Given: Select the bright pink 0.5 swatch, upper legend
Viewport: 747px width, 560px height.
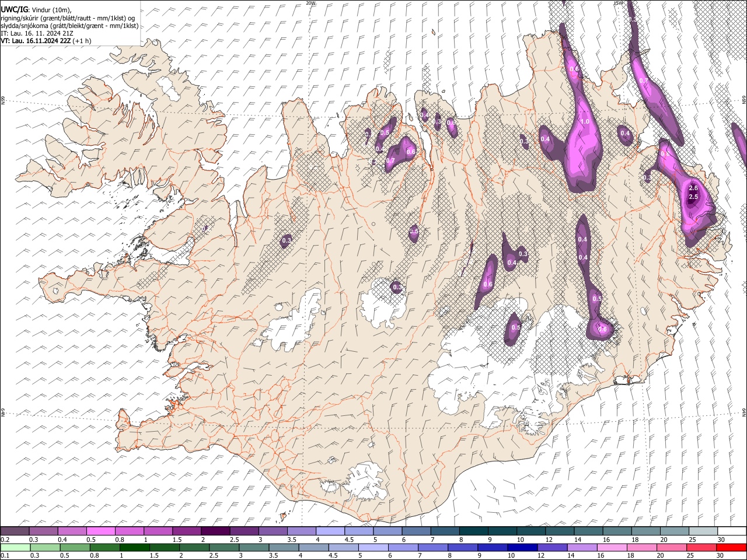Looking at the screenshot, I should tap(101, 531).
